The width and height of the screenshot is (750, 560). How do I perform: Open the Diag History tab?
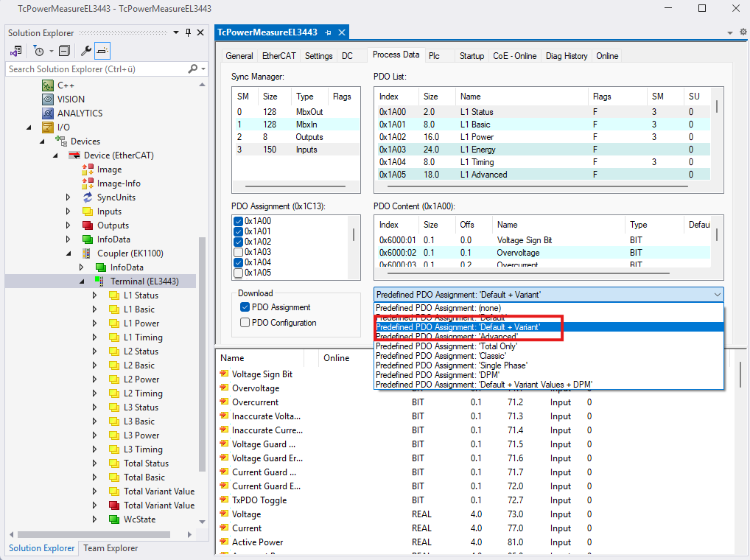click(x=567, y=56)
